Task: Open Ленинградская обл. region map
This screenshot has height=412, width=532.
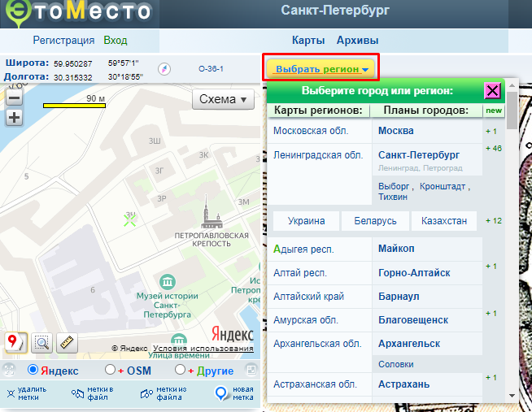Action: pyautogui.click(x=318, y=155)
